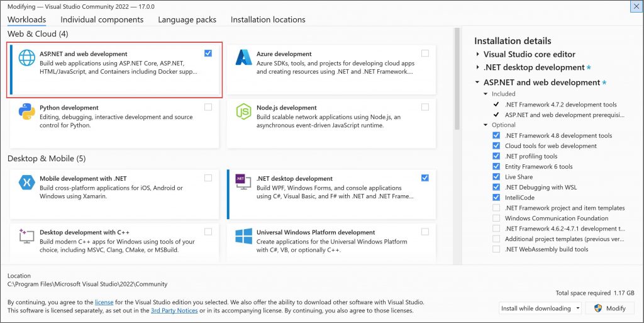644x323 pixels.
Task: Uncheck Cloud tools for web development
Action: click(x=496, y=145)
